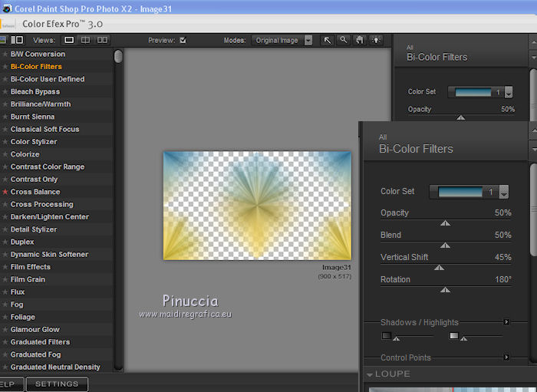Open the Modes dropdown
537x392 pixels.
coord(308,40)
